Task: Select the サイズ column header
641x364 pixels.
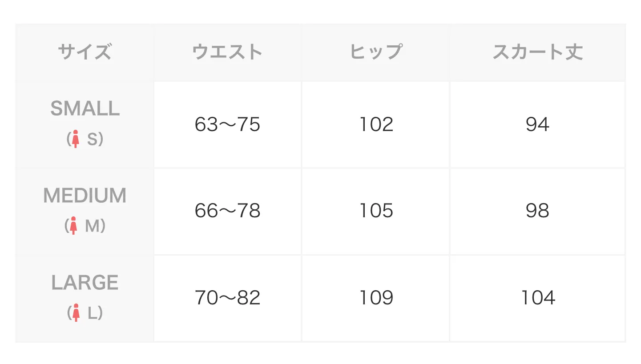Action: pos(85,52)
